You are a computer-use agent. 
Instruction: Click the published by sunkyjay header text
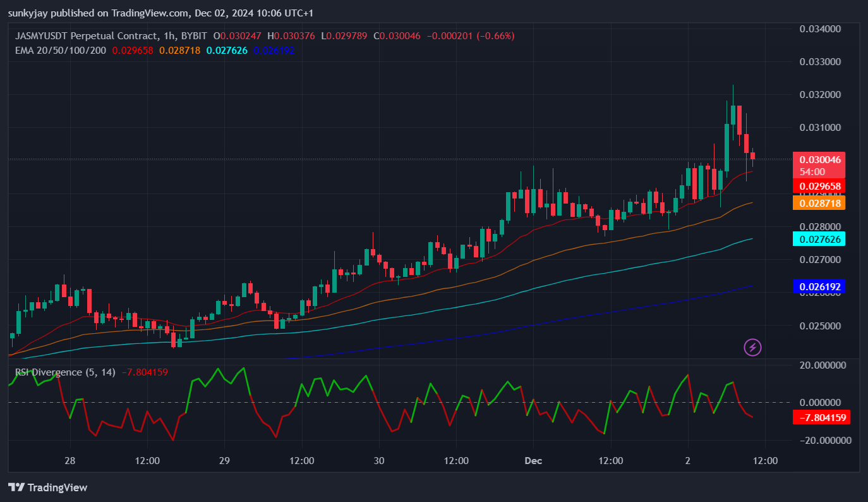pos(160,13)
